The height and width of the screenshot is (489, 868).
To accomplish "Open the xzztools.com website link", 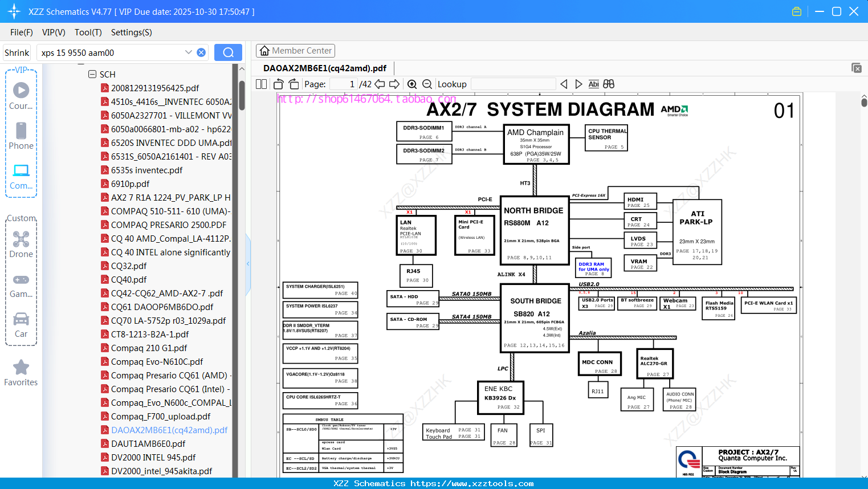I will (472, 483).
